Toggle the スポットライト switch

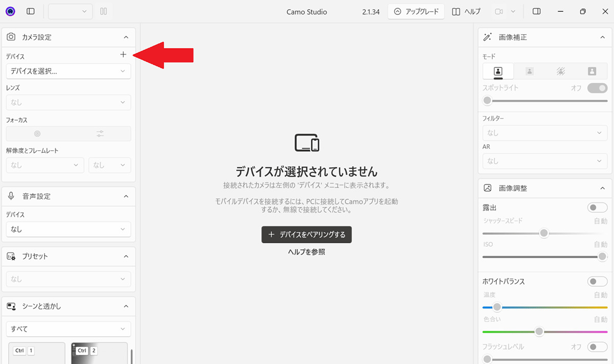click(597, 88)
